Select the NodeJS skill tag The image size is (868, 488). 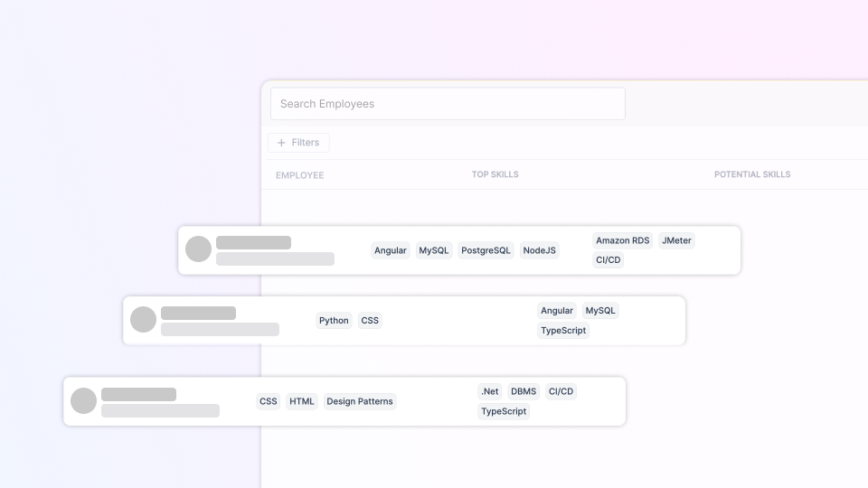pos(539,250)
